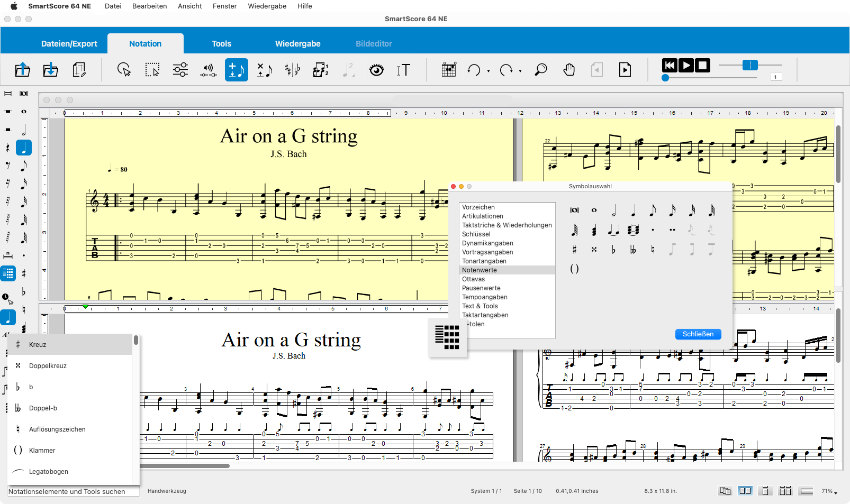Select Pausenwerte in the symbol category list
The width and height of the screenshot is (850, 504).
pyautogui.click(x=481, y=288)
